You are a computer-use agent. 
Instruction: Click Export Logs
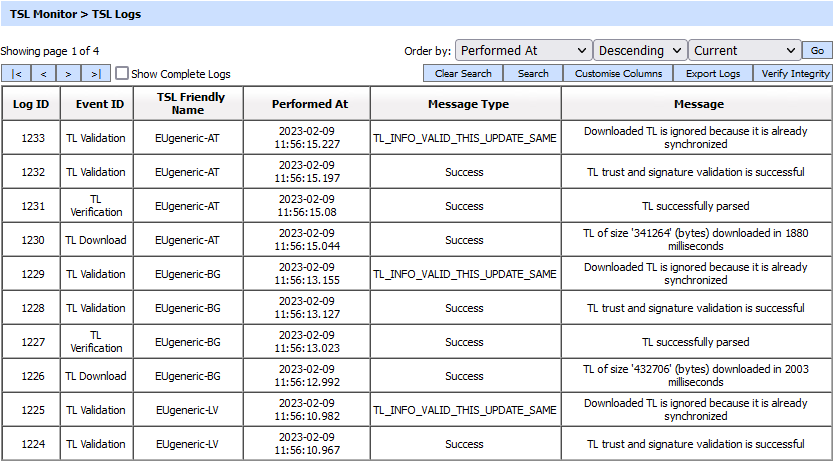[713, 74]
